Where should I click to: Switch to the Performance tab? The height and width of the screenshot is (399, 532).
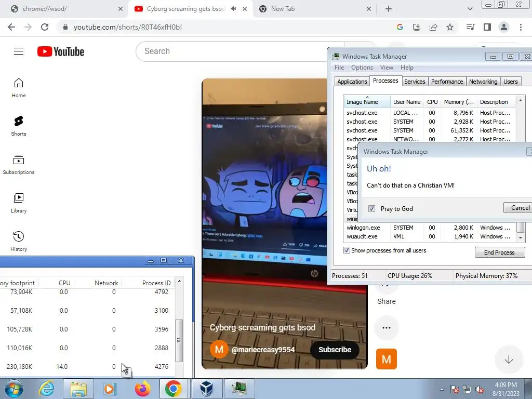(447, 82)
